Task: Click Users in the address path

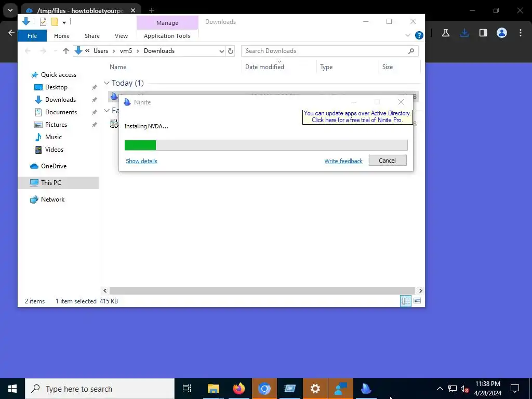Action: (x=101, y=51)
